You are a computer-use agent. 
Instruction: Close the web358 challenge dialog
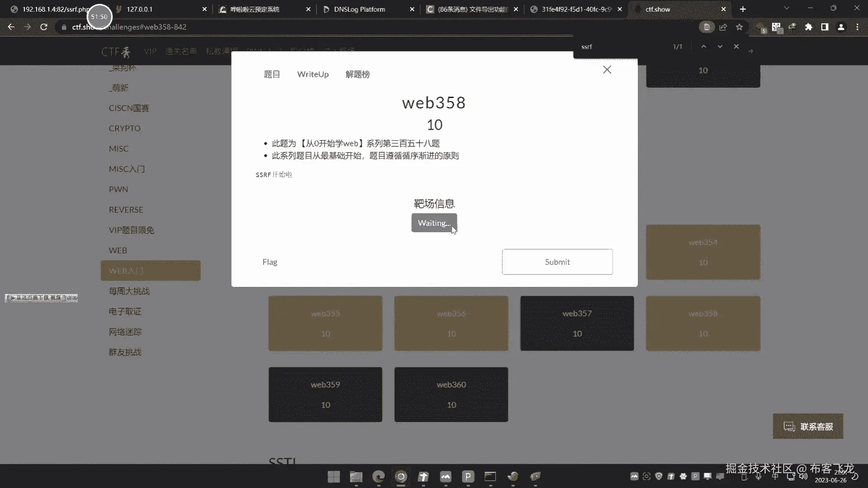click(607, 70)
